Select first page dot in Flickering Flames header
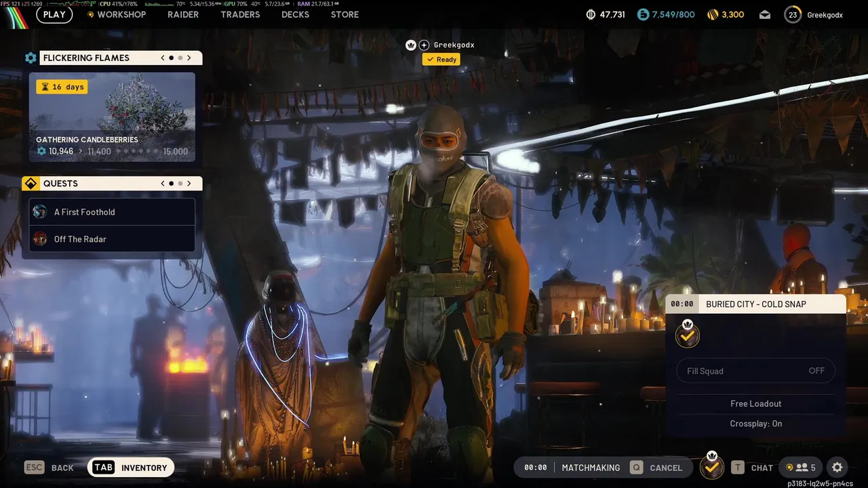 [x=172, y=58]
